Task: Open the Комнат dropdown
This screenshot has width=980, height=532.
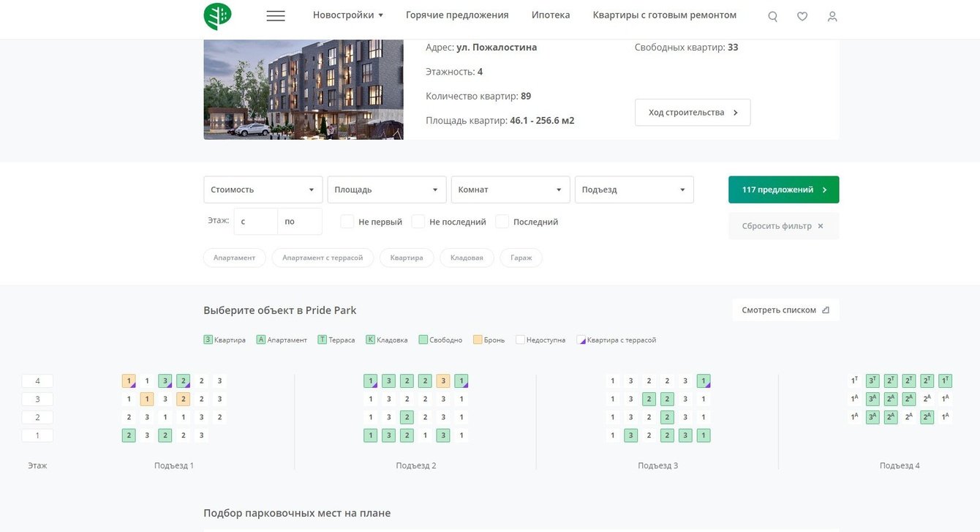Action: click(x=510, y=190)
